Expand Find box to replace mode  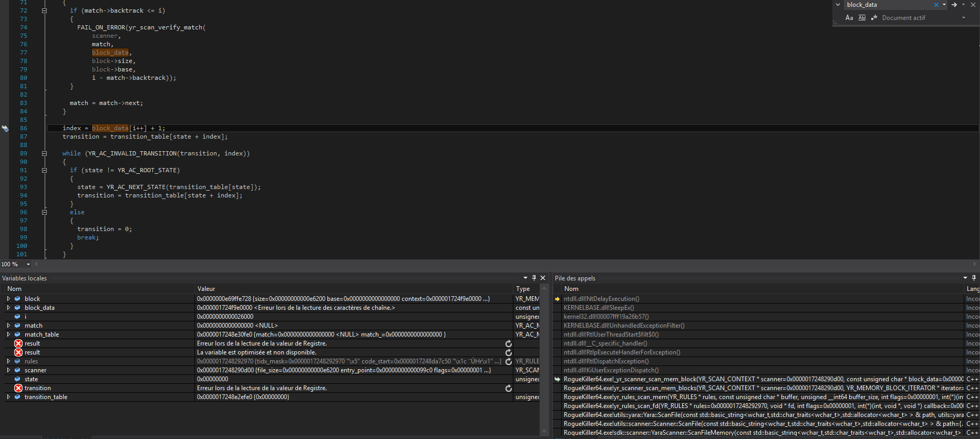pos(838,5)
